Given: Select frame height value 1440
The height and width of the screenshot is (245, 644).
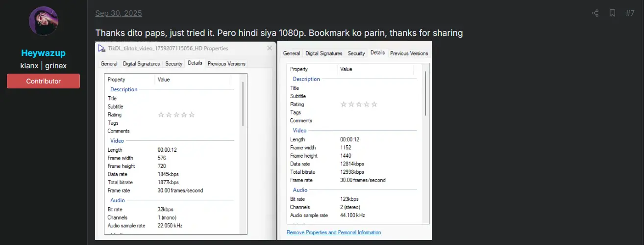Looking at the screenshot, I should point(346,156).
